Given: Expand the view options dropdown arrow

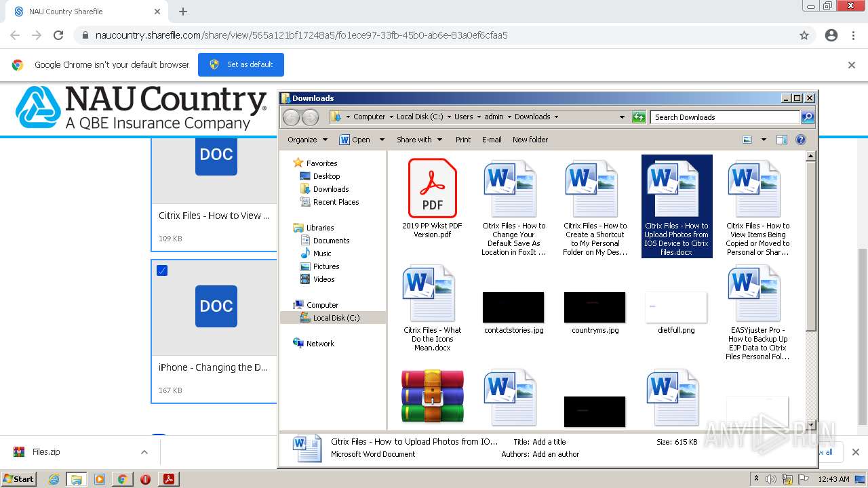Looking at the screenshot, I should click(764, 140).
